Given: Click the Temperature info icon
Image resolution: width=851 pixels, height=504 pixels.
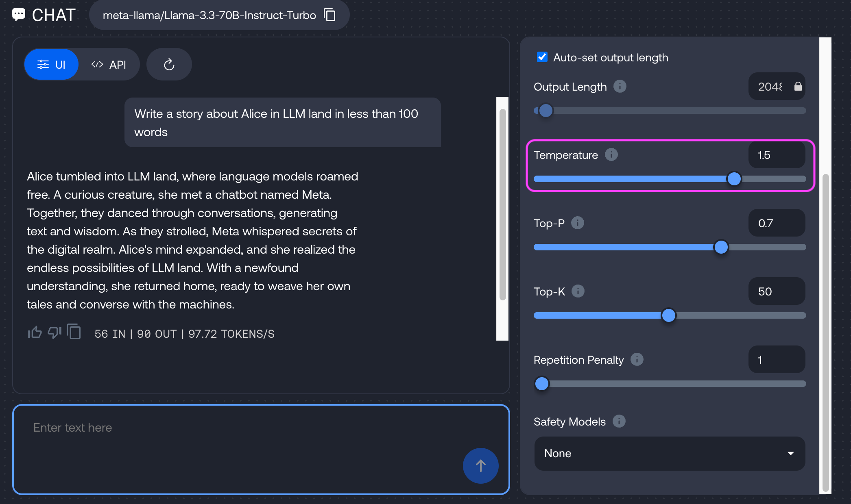Looking at the screenshot, I should coord(611,154).
